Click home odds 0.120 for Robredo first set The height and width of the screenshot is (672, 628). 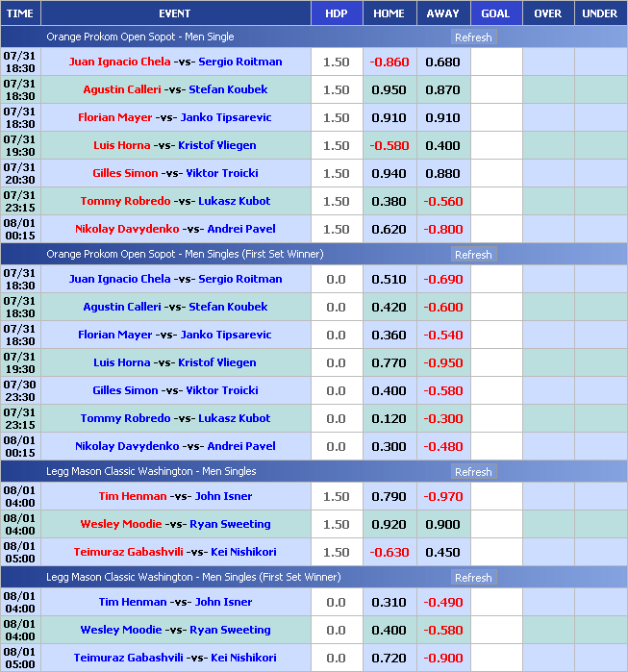[x=389, y=418]
